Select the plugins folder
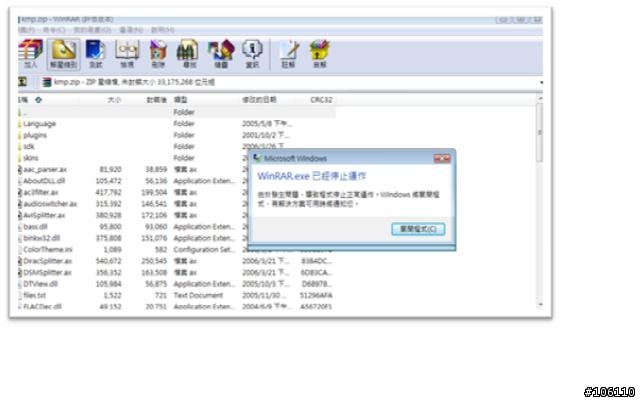The width and height of the screenshot is (640, 400). tap(35, 135)
